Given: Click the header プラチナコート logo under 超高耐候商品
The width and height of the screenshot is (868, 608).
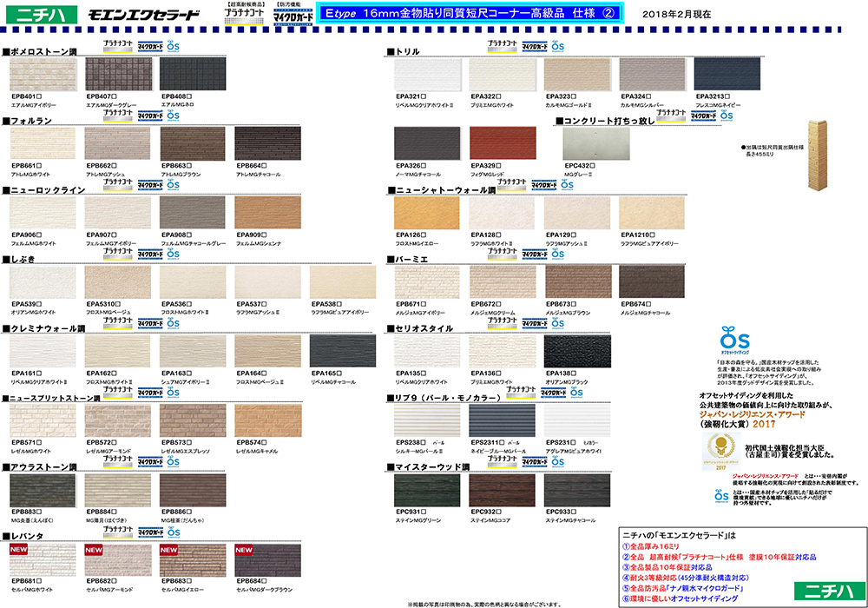Looking at the screenshot, I should (x=244, y=16).
